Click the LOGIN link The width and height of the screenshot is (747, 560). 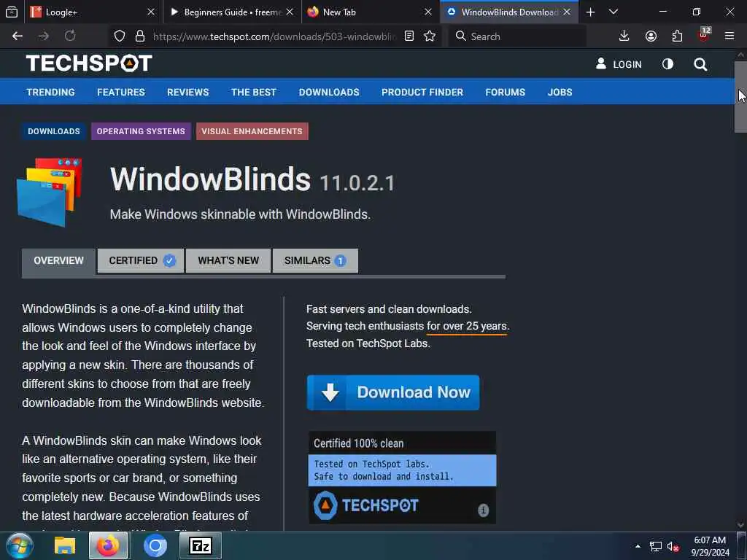point(619,64)
